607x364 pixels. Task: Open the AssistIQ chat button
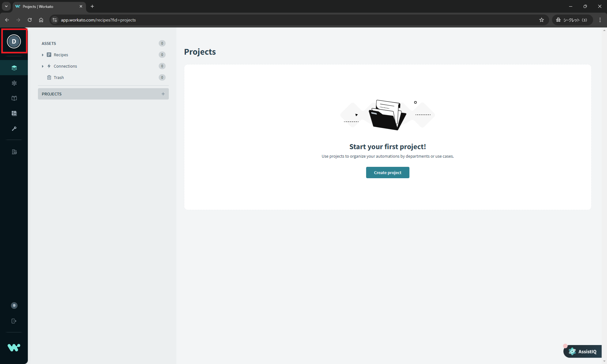click(x=583, y=351)
